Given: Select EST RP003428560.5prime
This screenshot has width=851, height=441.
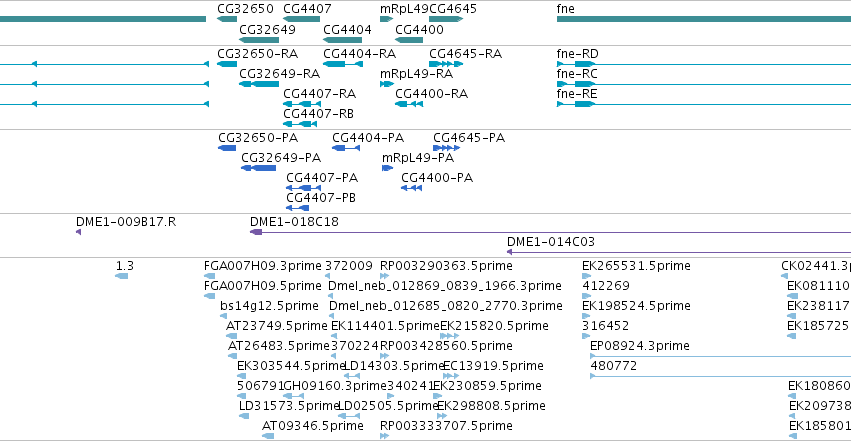Looking at the screenshot, I should pyautogui.click(x=446, y=346).
